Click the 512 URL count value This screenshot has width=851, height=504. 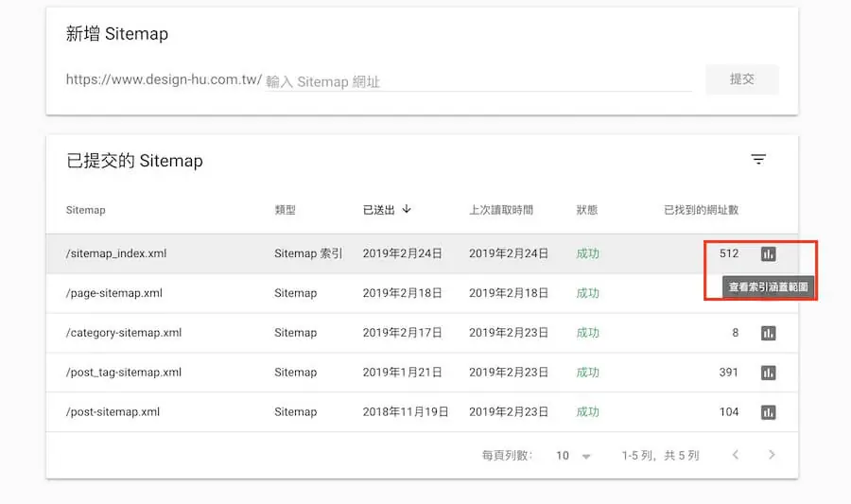click(x=729, y=253)
